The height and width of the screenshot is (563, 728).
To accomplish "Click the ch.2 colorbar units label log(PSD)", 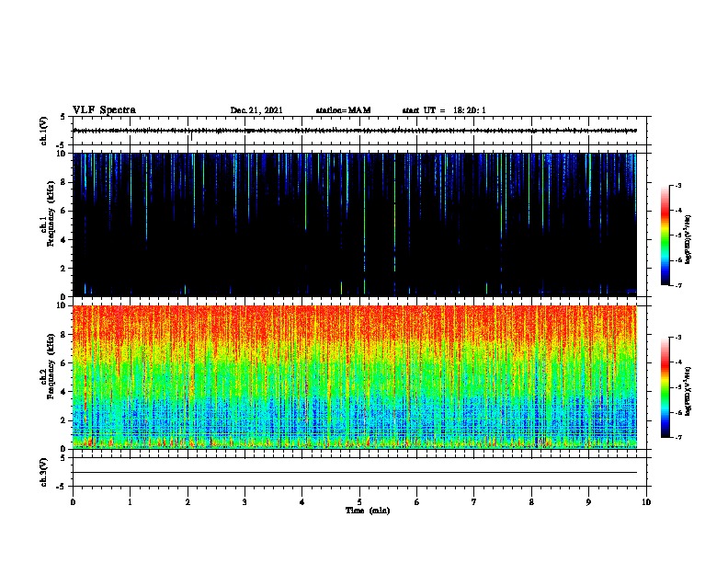I will click(688, 391).
